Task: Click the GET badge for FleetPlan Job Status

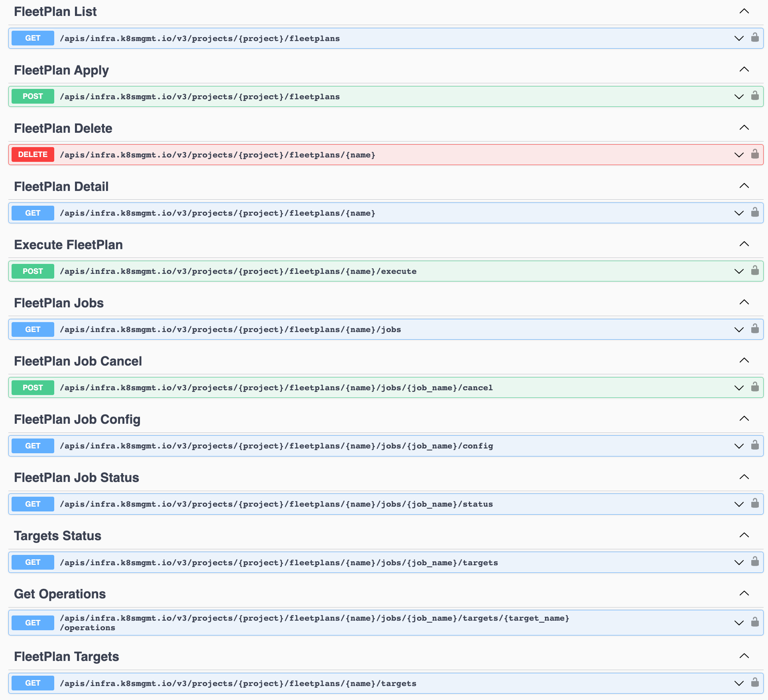Action: (x=33, y=504)
